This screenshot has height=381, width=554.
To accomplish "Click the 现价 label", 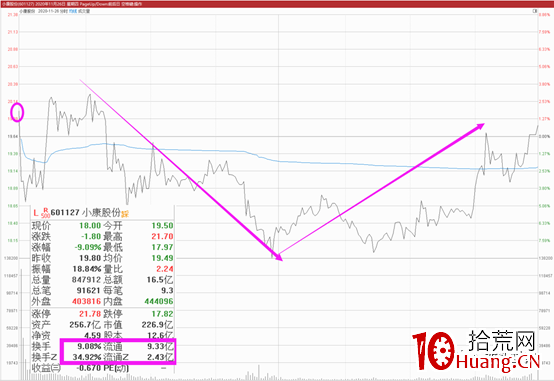I will point(41,225).
